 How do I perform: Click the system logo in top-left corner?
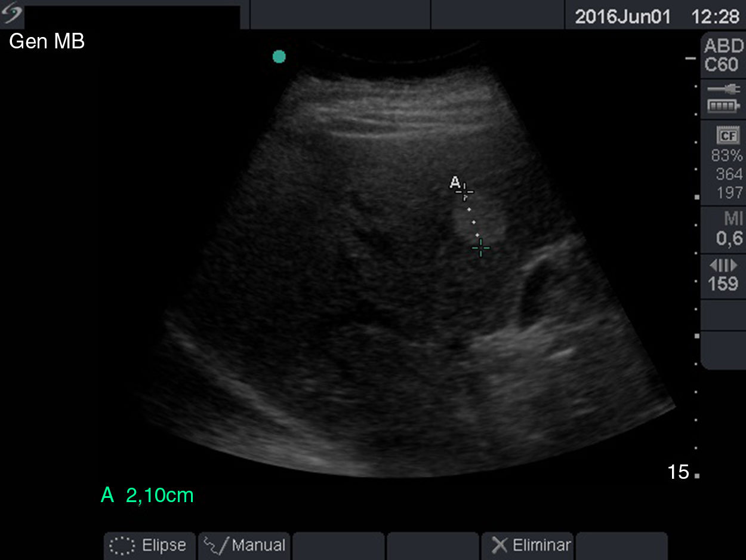pyautogui.click(x=13, y=14)
